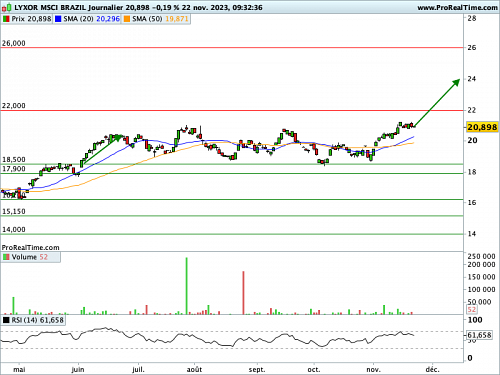The width and height of the screenshot is (500, 375).
Task: Select the yellow 20,898 current price tag
Action: [x=482, y=127]
